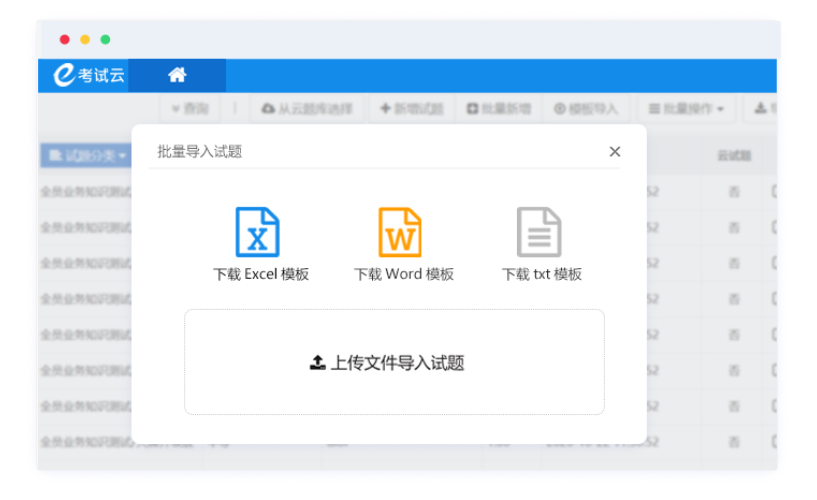Close the 批量导入试题 dialog

coord(615,152)
